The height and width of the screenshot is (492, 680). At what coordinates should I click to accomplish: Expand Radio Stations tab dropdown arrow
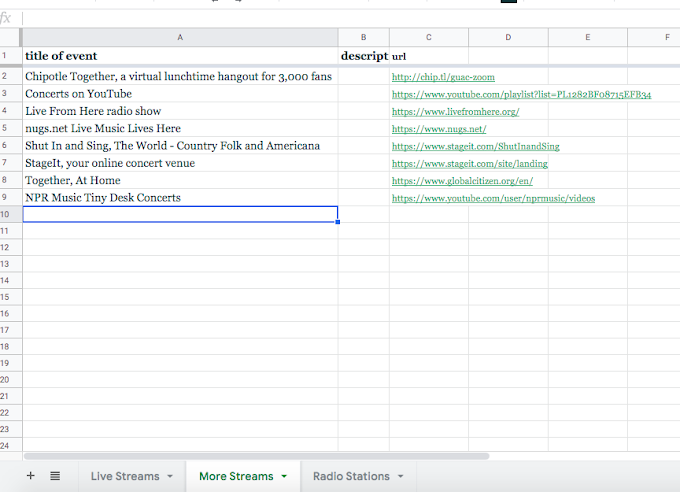tap(400, 476)
